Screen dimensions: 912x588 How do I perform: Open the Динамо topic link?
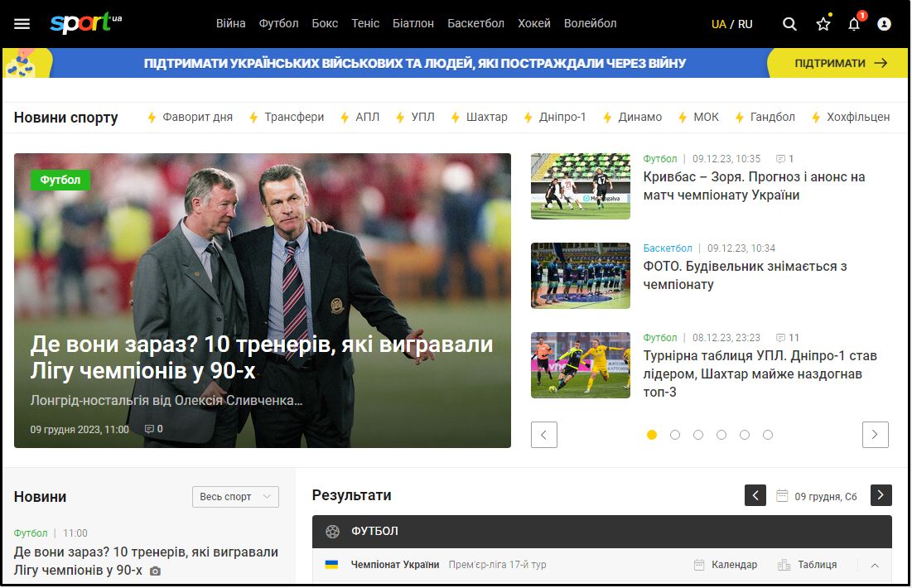coord(639,117)
